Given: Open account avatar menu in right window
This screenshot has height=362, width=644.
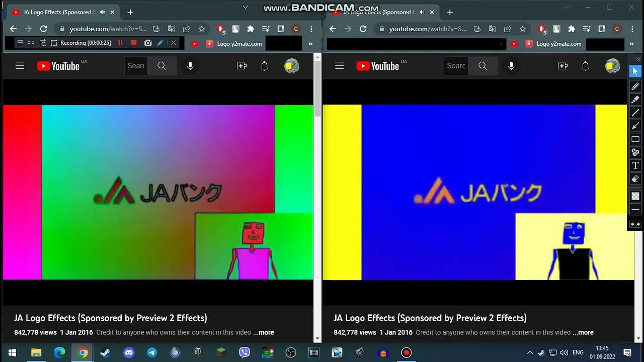Looking at the screenshot, I should tap(612, 66).
